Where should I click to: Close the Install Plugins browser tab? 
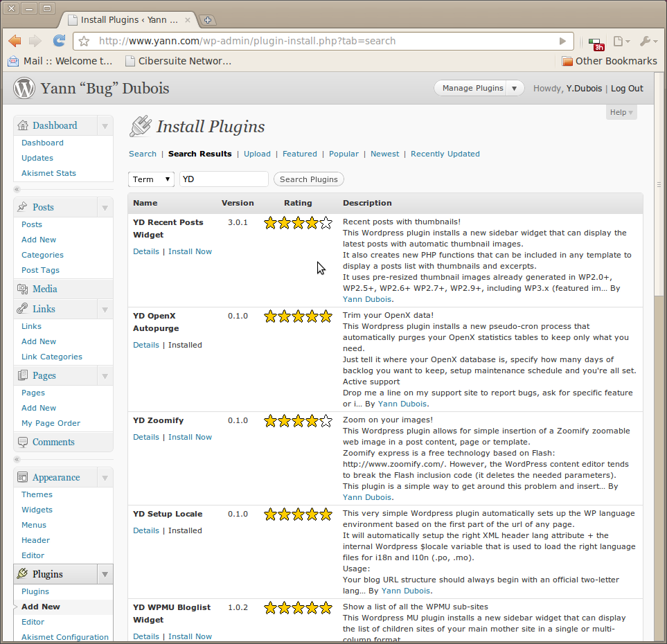[x=188, y=20]
